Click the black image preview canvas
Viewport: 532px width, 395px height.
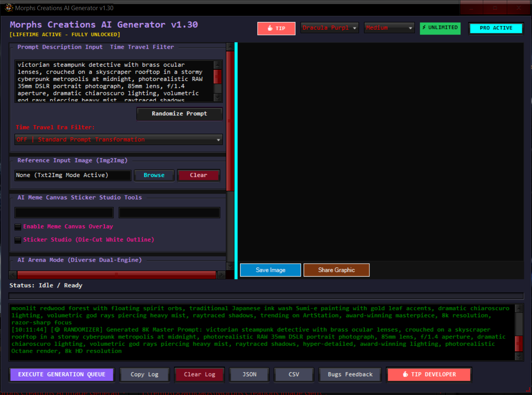(x=380, y=152)
